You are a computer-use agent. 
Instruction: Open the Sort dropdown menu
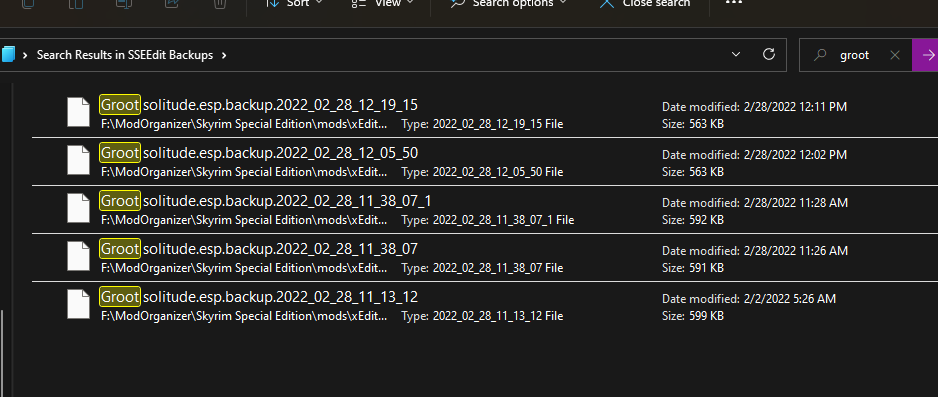(x=294, y=4)
